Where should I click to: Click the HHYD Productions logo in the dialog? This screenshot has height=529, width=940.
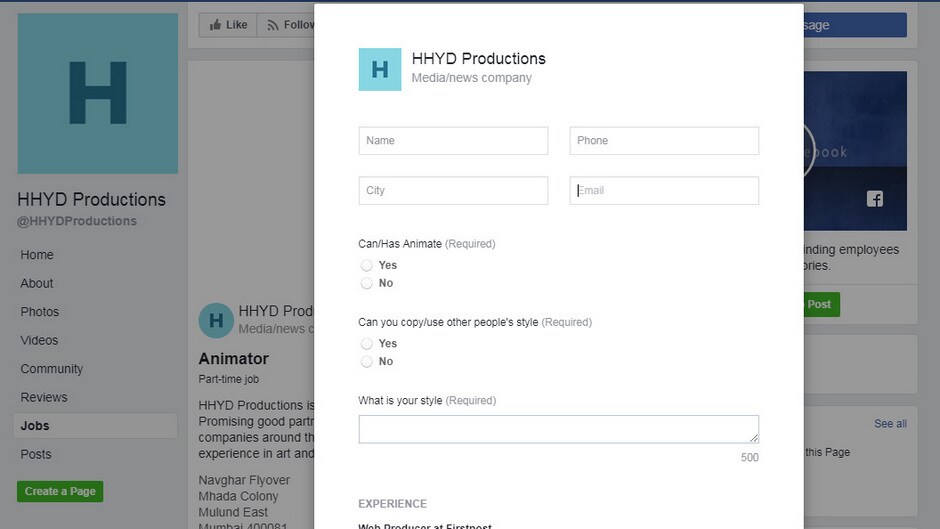coord(379,70)
